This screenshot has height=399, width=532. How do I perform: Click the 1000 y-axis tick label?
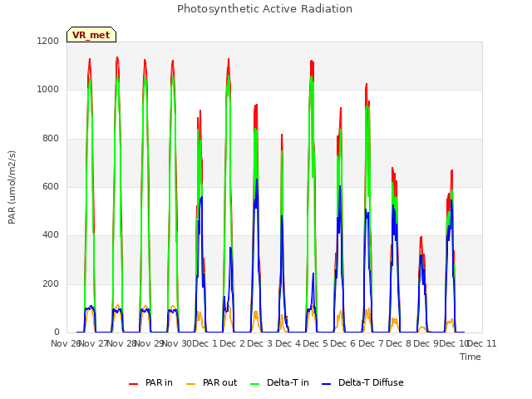pyautogui.click(x=48, y=90)
